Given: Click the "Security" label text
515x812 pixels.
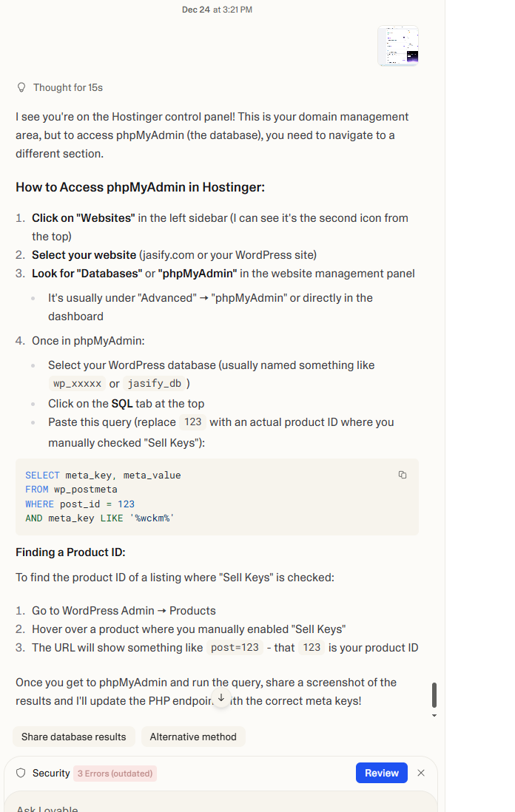Looking at the screenshot, I should [51, 774].
